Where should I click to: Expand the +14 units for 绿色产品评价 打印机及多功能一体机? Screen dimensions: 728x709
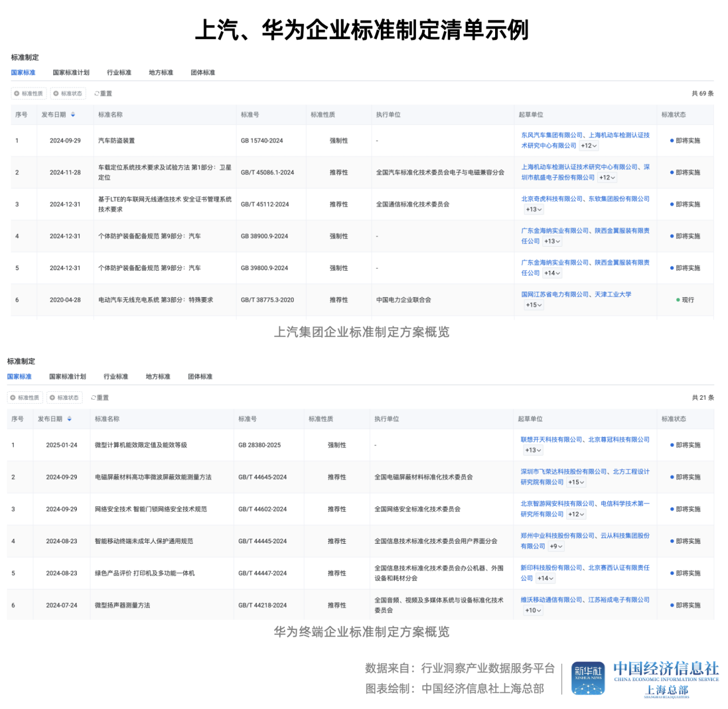[545, 578]
